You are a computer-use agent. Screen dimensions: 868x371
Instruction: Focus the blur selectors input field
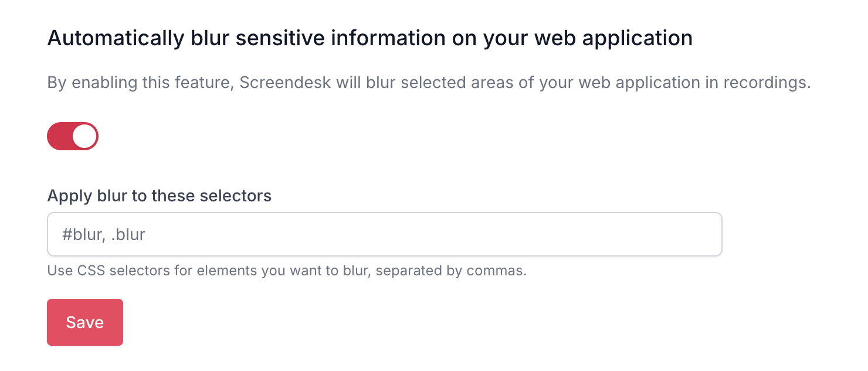point(384,234)
